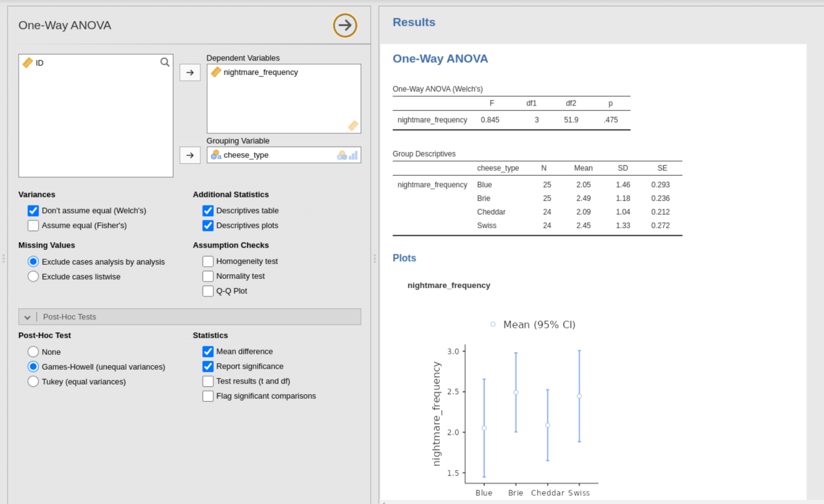Click the Swiss mean point in the plot
Screen dimensions: 824x504
[x=579, y=396]
